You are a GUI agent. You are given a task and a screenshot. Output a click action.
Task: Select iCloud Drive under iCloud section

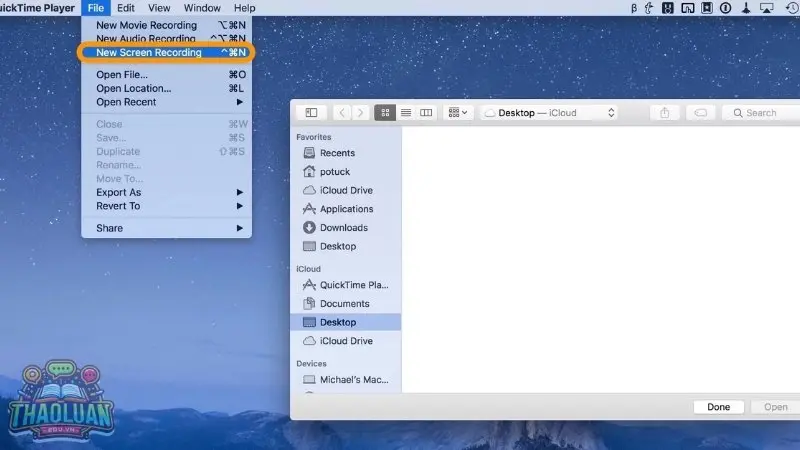coord(345,341)
